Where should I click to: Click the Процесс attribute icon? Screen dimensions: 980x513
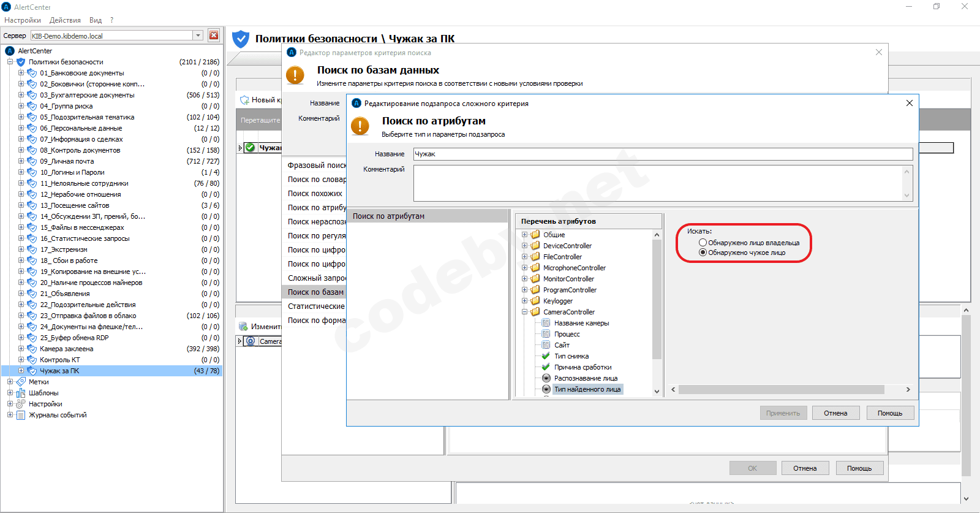(x=546, y=334)
